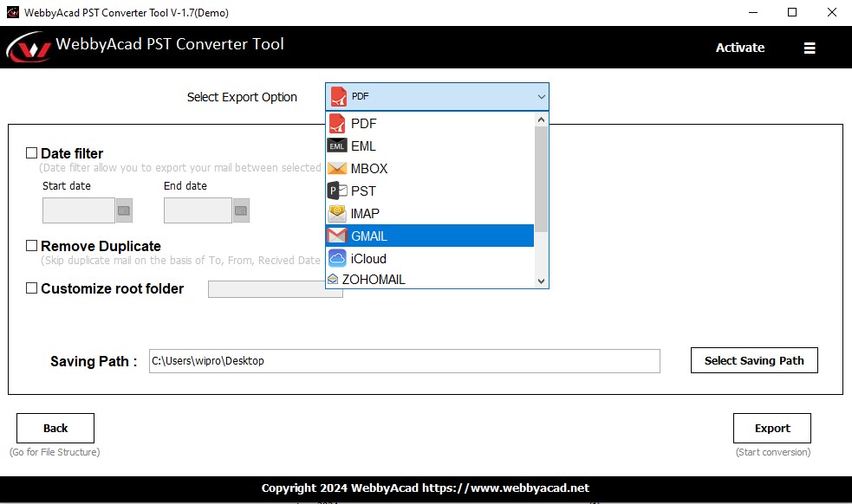Click the Start date input field

pyautogui.click(x=79, y=210)
